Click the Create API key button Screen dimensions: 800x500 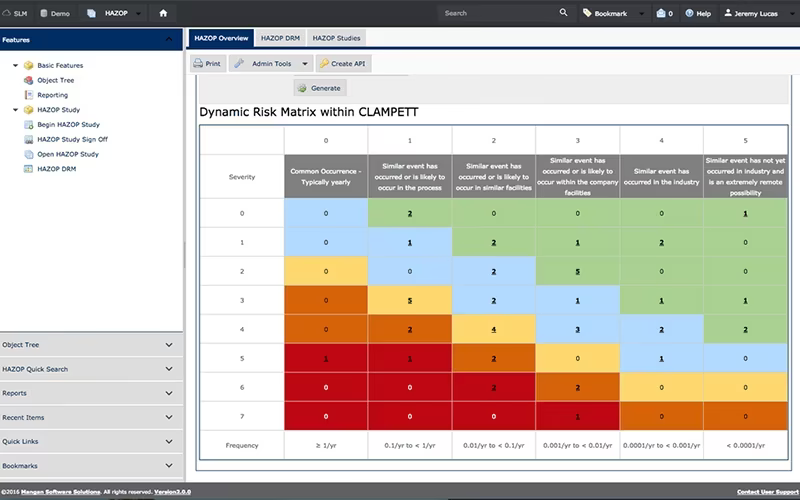343,64
